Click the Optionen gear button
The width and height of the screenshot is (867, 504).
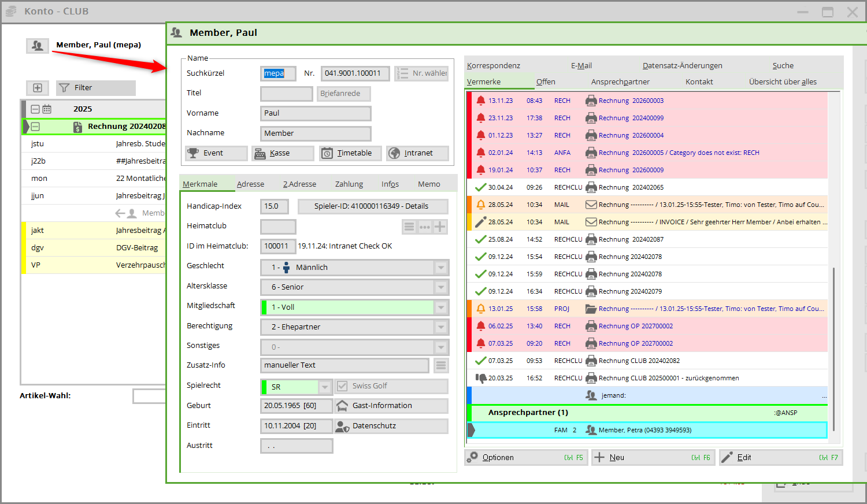(x=526, y=458)
